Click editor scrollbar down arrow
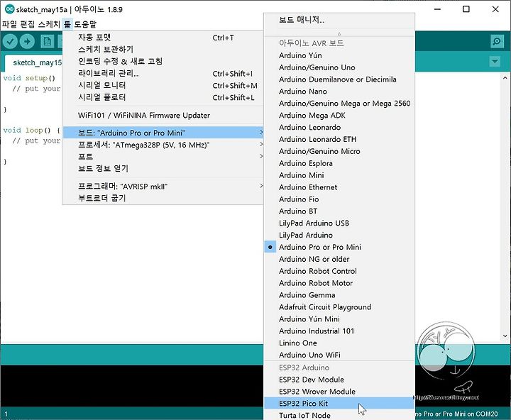 tap(505, 336)
